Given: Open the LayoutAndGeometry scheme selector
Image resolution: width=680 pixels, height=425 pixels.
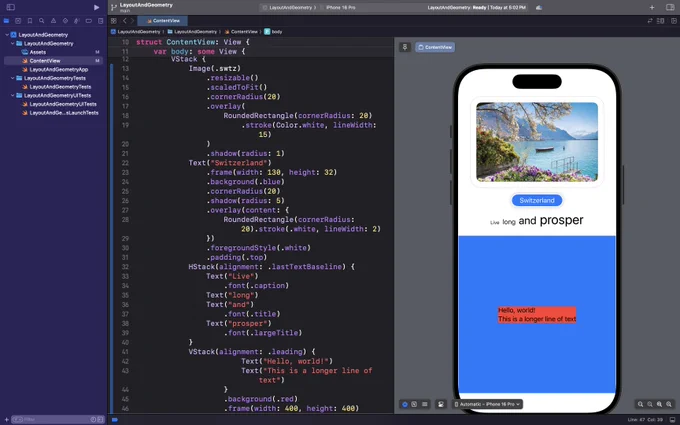Looking at the screenshot, I should tap(290, 7).
